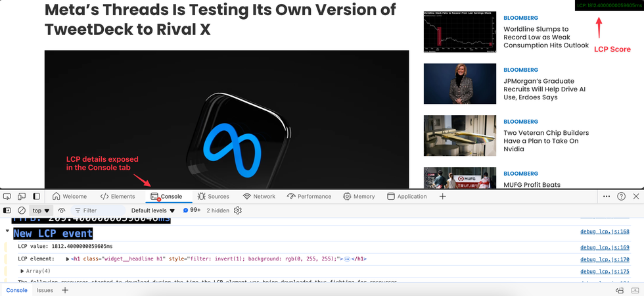Click the BLOOMBERG label above JPMorgan headline
The width and height of the screenshot is (644, 296).
pyautogui.click(x=520, y=70)
